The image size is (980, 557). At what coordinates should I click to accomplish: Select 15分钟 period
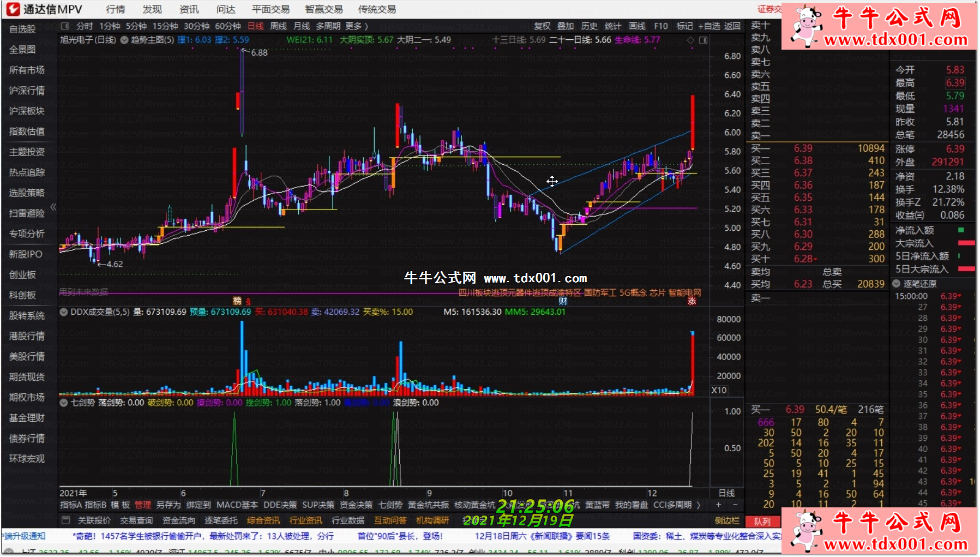[x=165, y=26]
